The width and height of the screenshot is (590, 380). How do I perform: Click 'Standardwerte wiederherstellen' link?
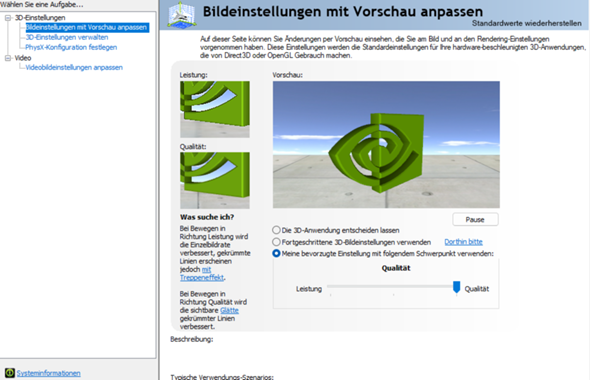coord(526,23)
